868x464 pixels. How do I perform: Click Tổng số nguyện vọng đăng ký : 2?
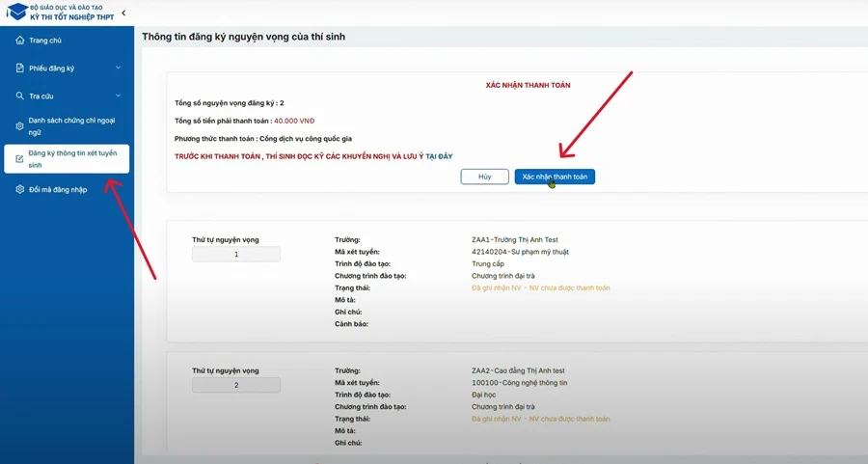click(x=230, y=103)
